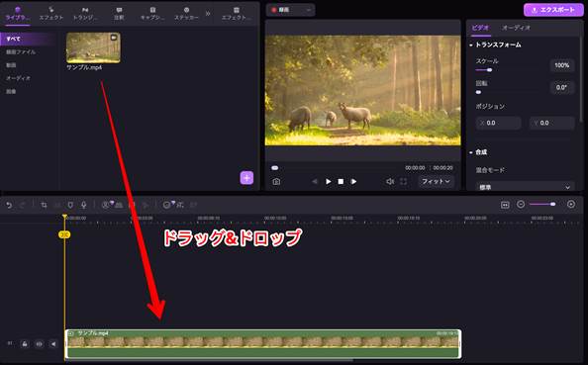Screen dimensions: 588x365
Task: Open the フィット zoom dropdown
Action: click(x=436, y=181)
